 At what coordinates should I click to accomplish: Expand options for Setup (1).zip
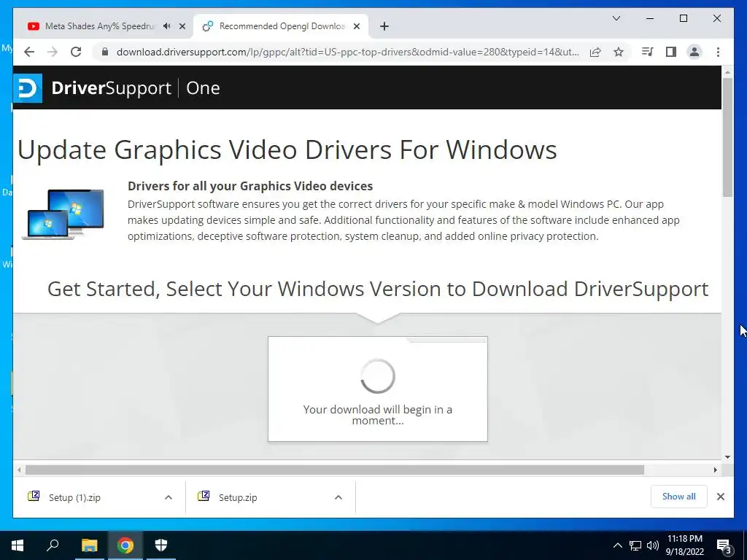tap(169, 497)
